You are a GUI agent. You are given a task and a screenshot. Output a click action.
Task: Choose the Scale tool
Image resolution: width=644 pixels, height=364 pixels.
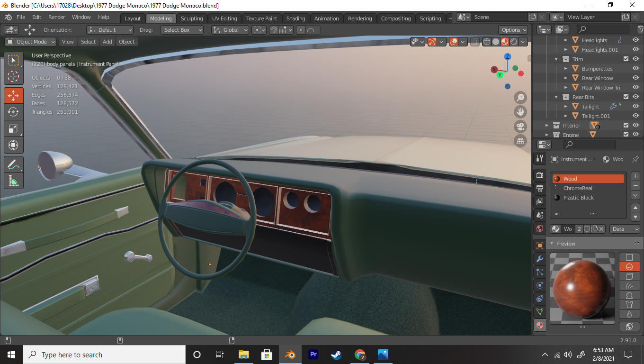click(x=13, y=128)
